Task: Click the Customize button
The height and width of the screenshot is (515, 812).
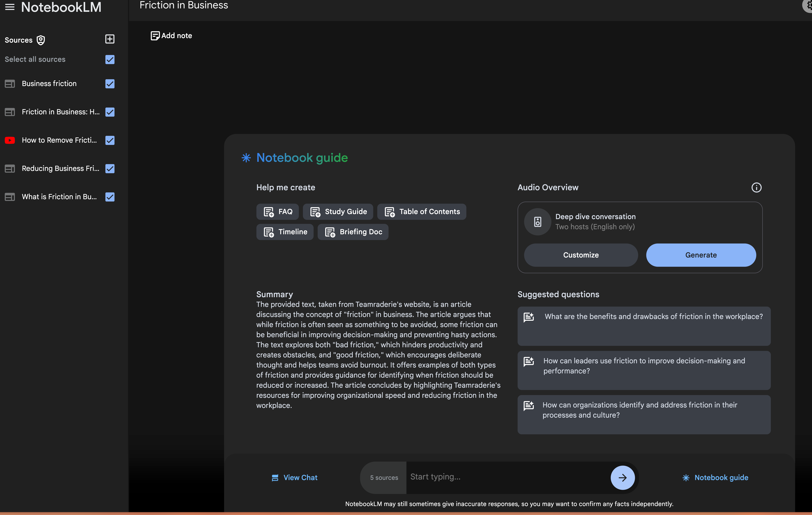Action: [x=581, y=255]
